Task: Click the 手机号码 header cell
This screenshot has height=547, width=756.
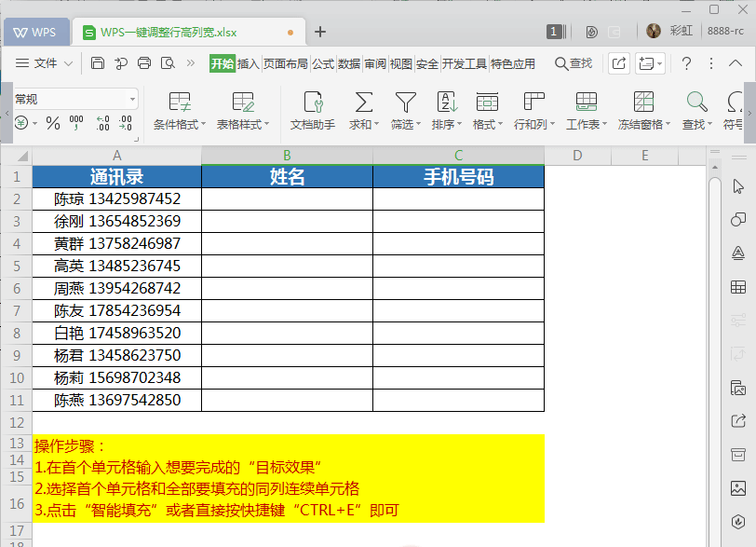Action: [458, 176]
